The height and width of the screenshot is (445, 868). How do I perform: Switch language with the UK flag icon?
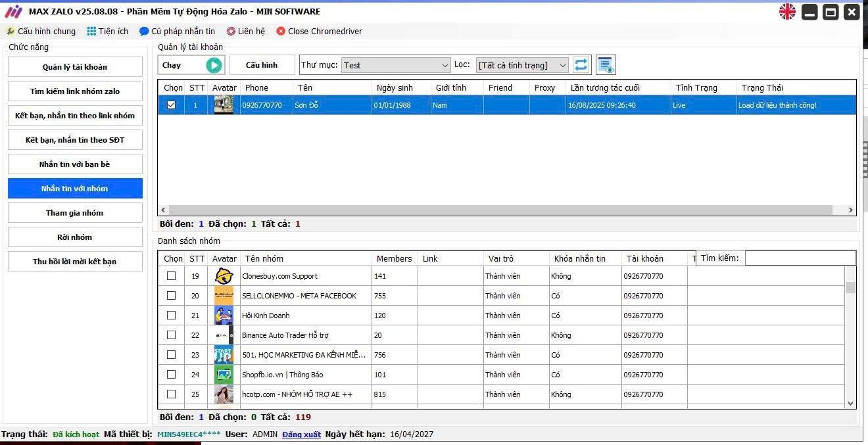coord(787,12)
